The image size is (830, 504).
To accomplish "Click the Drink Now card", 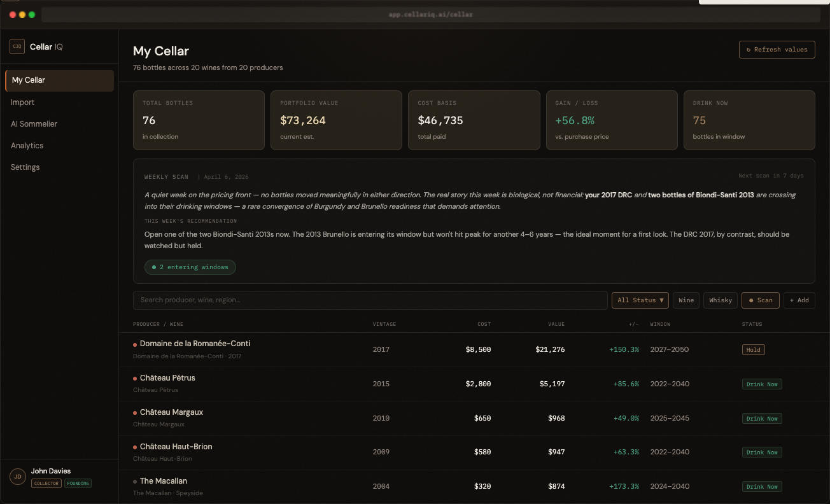I will pos(749,120).
